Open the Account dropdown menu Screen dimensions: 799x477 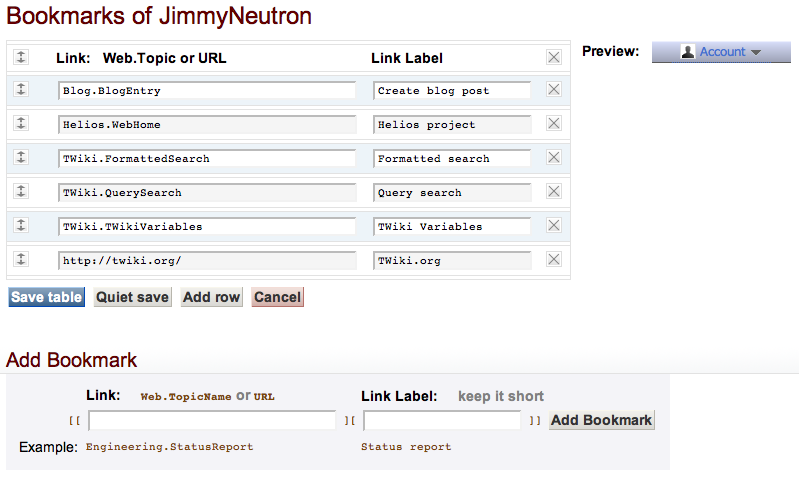pos(721,52)
